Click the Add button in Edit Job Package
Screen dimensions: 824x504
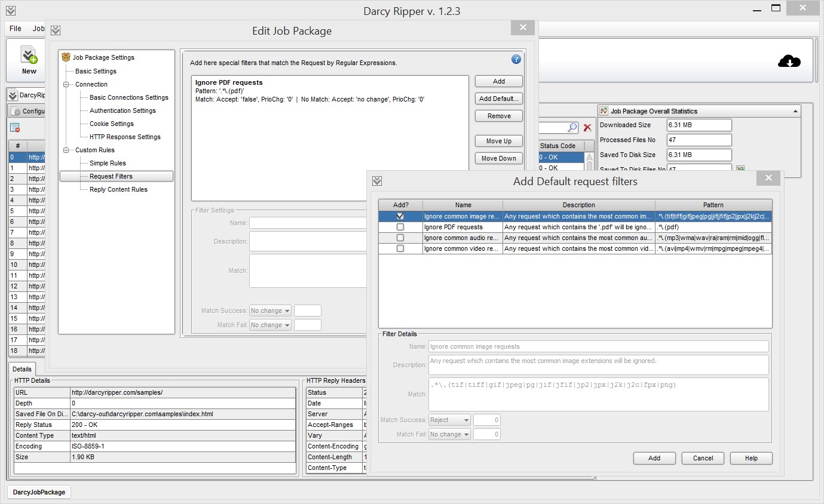[x=499, y=81]
